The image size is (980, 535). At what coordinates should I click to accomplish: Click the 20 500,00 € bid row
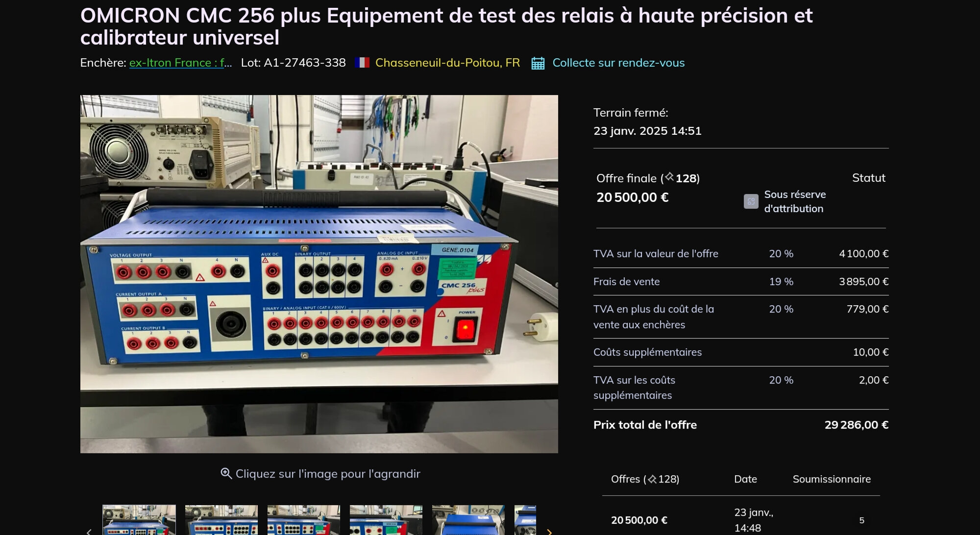639,520
